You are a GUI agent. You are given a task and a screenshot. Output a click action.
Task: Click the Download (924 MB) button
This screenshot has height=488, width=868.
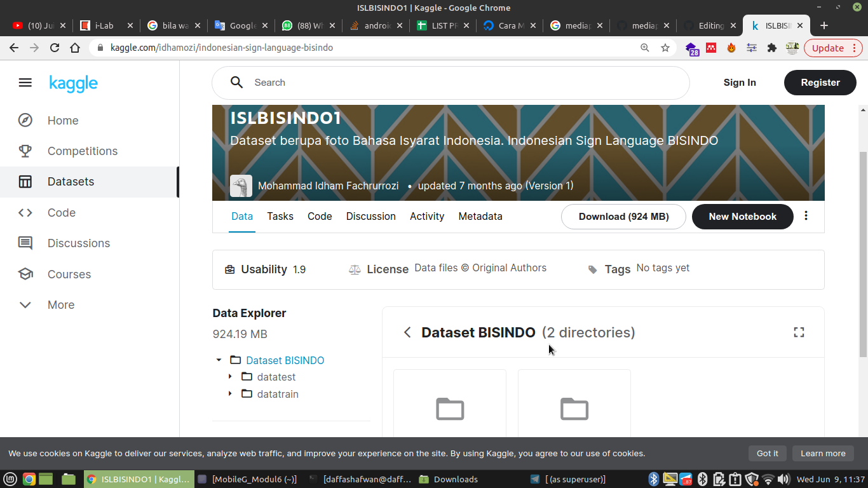pyautogui.click(x=623, y=216)
